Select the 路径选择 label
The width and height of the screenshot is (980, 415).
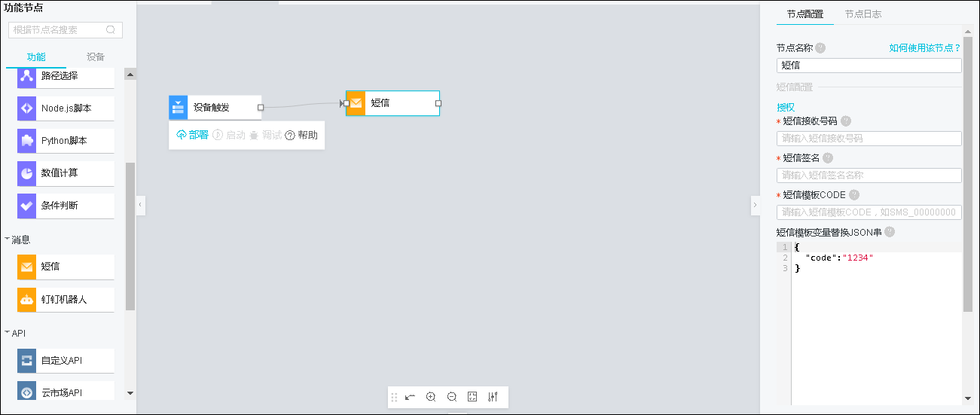pos(60,76)
